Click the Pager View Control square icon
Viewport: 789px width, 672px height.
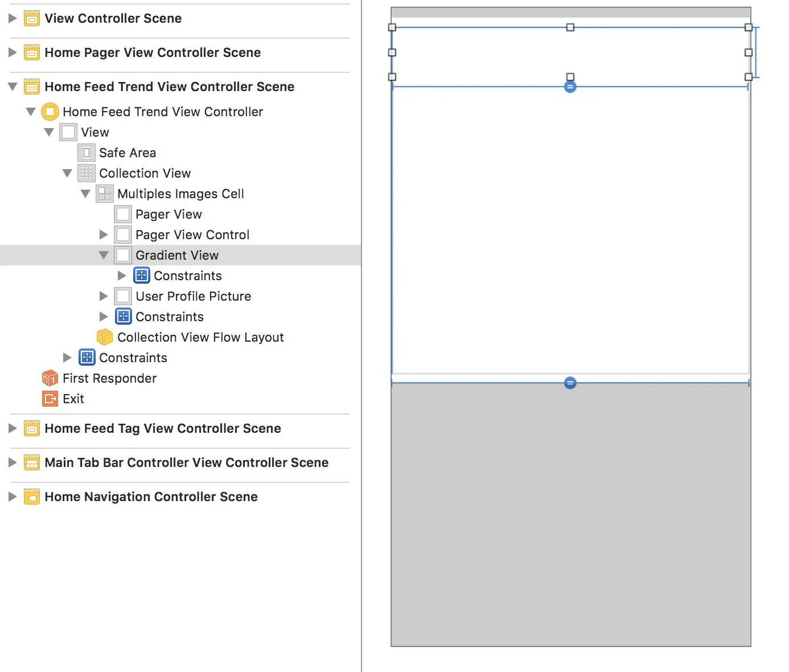coord(123,235)
